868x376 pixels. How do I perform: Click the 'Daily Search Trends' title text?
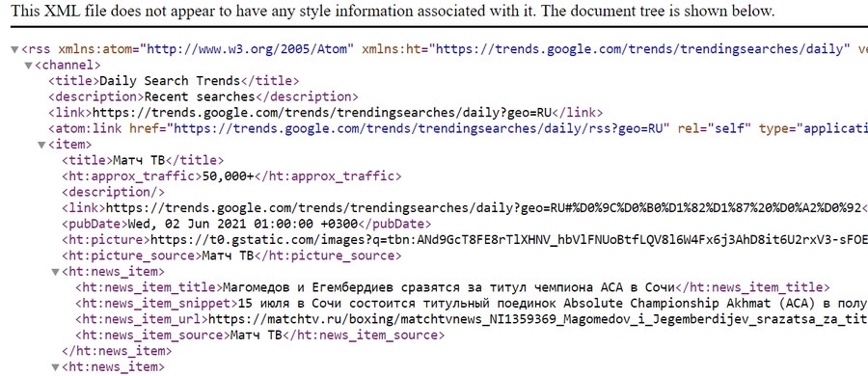pyautogui.click(x=170, y=81)
